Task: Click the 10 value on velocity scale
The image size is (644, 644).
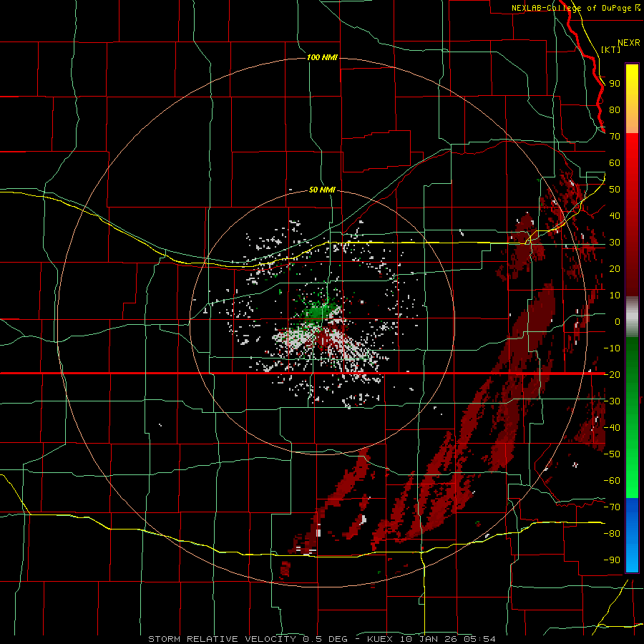Action: point(615,296)
